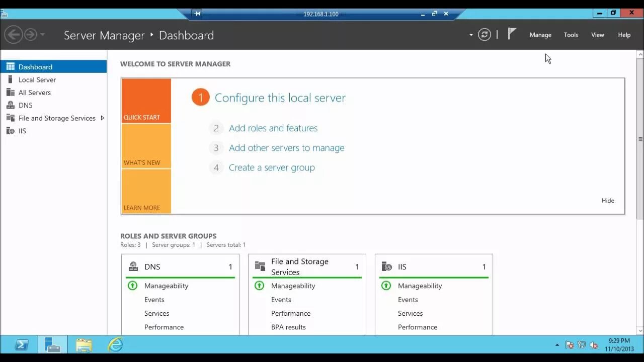
Task: Click Events in the DNS tile
Action: 154,300
